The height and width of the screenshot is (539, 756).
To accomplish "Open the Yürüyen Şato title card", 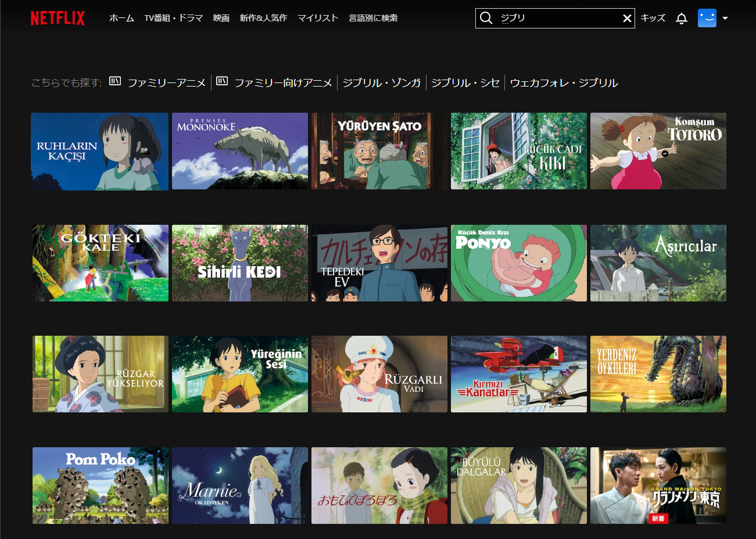I will point(379,151).
